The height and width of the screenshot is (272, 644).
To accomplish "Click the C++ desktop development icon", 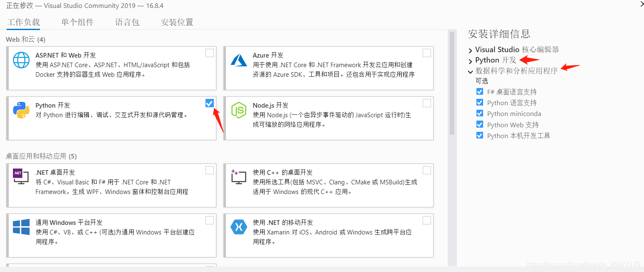I will pos(239,177).
